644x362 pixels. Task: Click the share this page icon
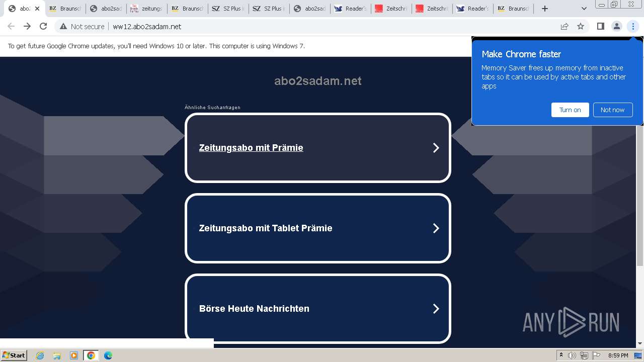(x=565, y=26)
